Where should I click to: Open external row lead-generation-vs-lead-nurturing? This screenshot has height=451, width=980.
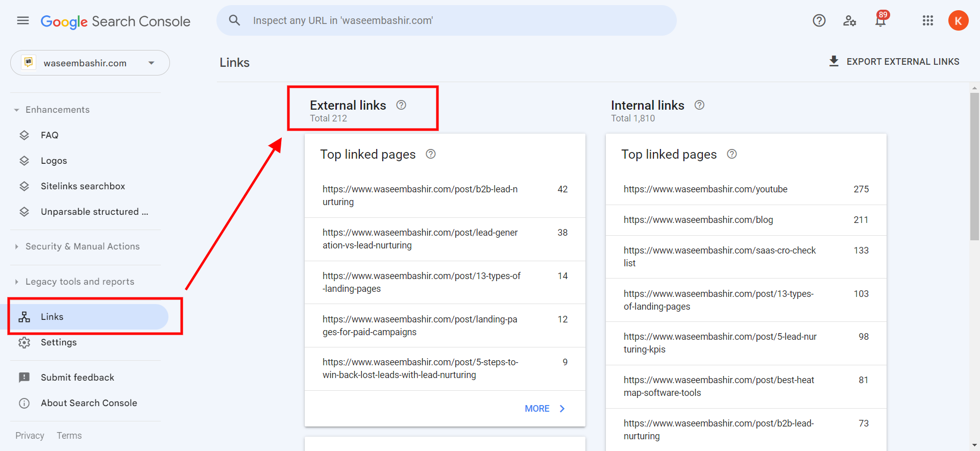(445, 239)
